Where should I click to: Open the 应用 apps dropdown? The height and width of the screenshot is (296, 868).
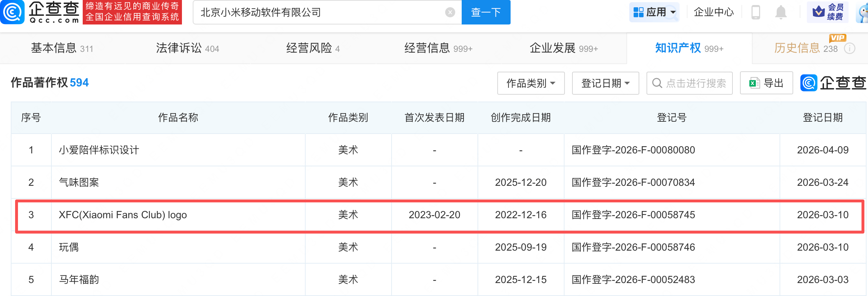(x=654, y=12)
